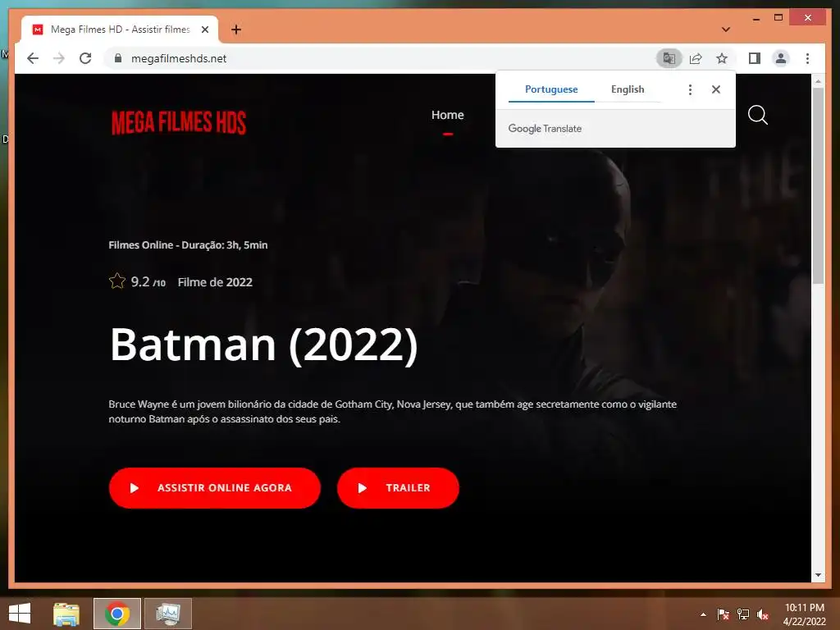This screenshot has height=630, width=840.
Task: Open the Home navigation item
Action: [447, 115]
